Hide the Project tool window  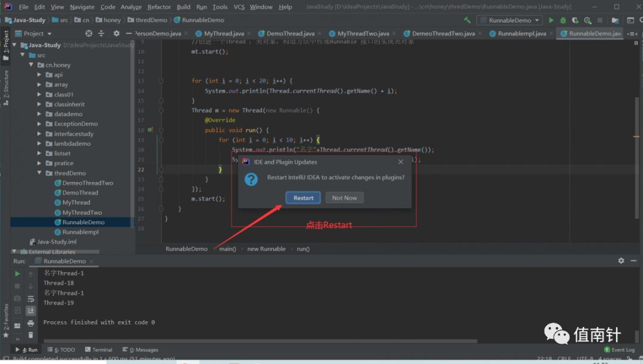[129, 33]
